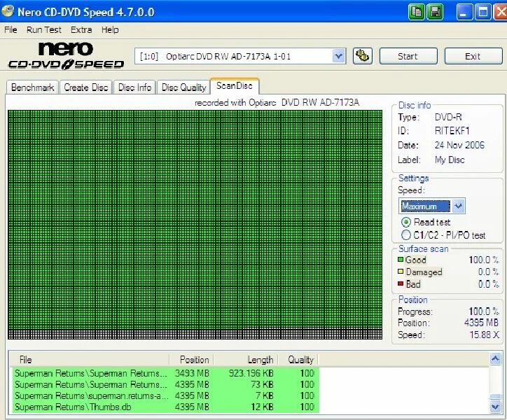Click the File column header
This screenshot has height=420, width=507.
click(x=90, y=360)
